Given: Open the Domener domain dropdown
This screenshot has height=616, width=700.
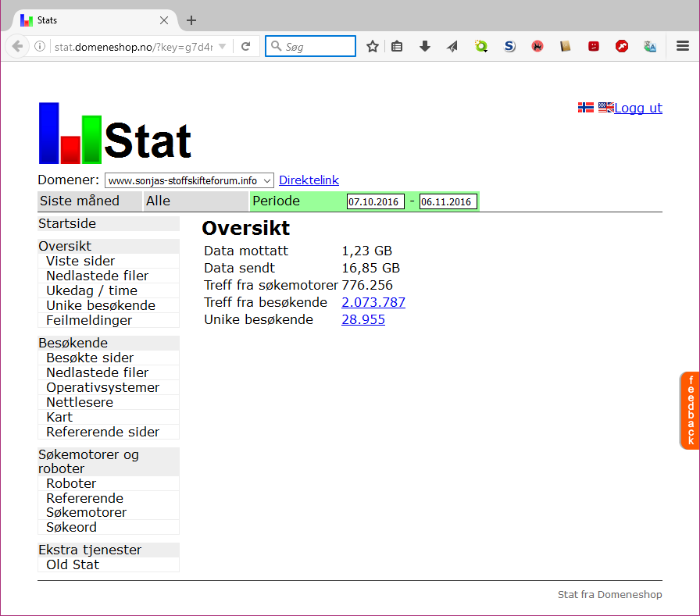Looking at the screenshot, I should click(x=189, y=180).
